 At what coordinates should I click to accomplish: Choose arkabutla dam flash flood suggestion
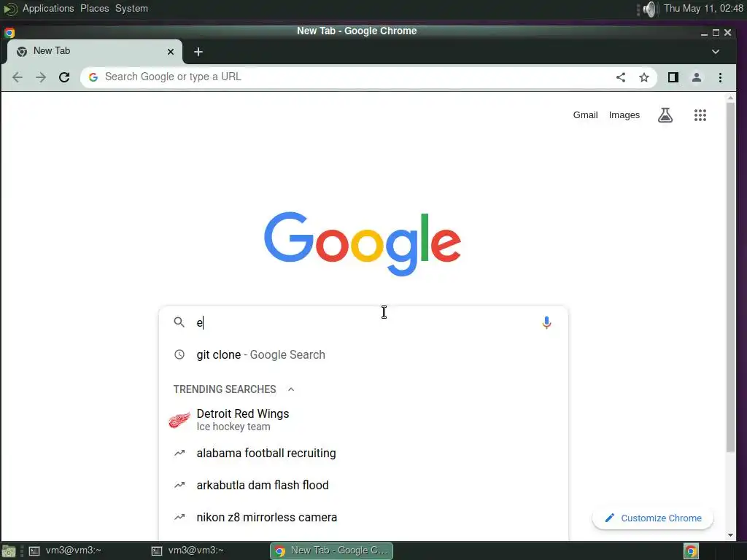click(363, 485)
